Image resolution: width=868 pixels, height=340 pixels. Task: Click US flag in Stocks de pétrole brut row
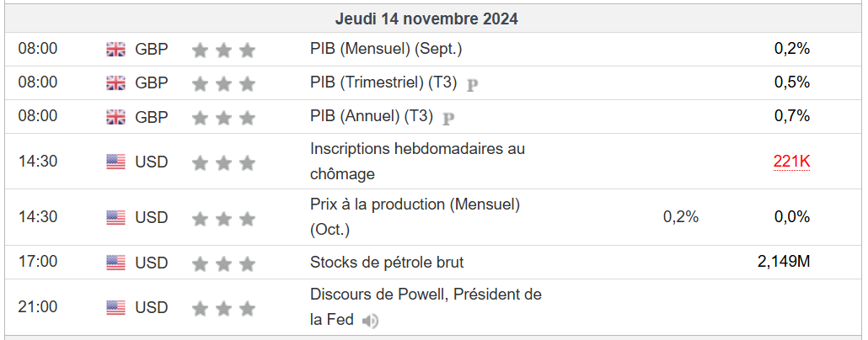[115, 263]
